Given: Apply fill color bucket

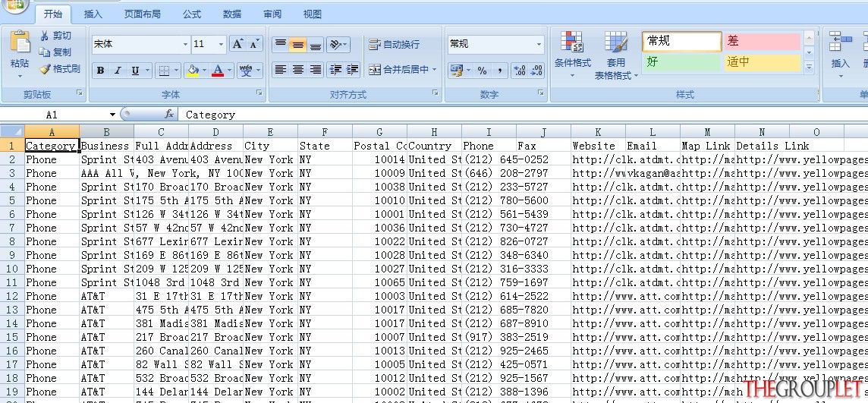Looking at the screenshot, I should [x=193, y=71].
